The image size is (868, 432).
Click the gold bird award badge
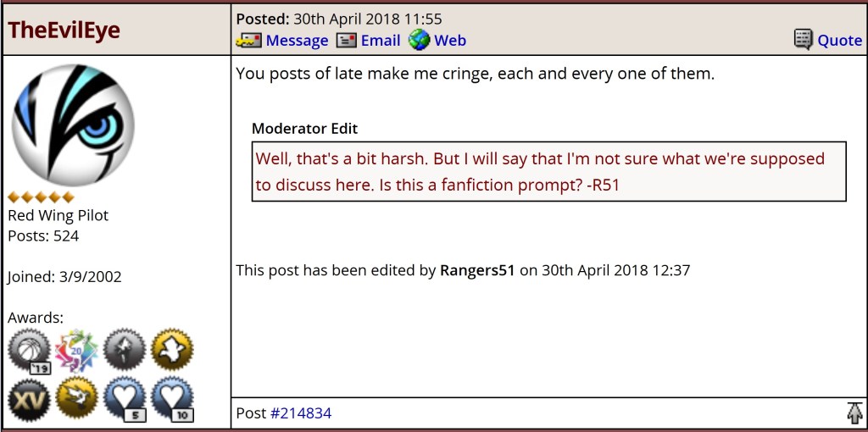coord(76,399)
